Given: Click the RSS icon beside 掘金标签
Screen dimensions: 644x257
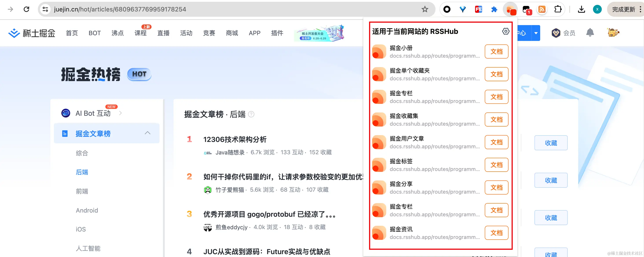Looking at the screenshot, I should [x=379, y=165].
